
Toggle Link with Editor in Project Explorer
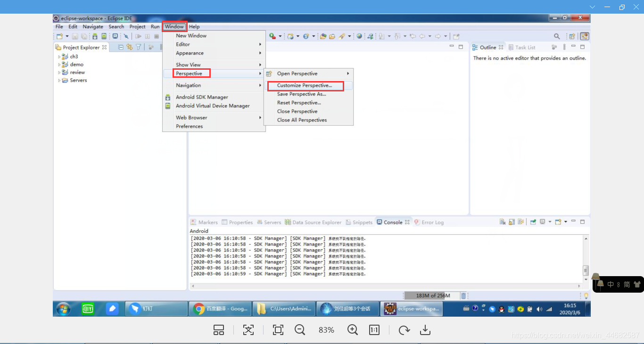coord(129,47)
